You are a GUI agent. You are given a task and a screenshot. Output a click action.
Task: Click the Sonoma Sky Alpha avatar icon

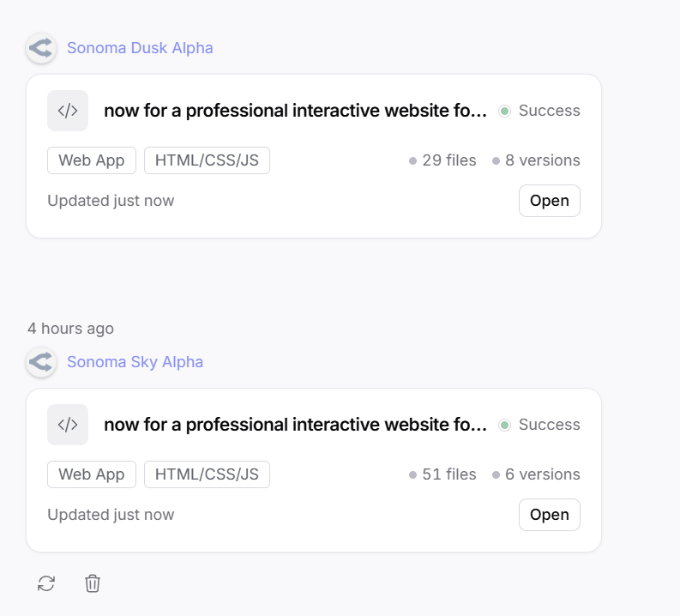[x=40, y=362]
